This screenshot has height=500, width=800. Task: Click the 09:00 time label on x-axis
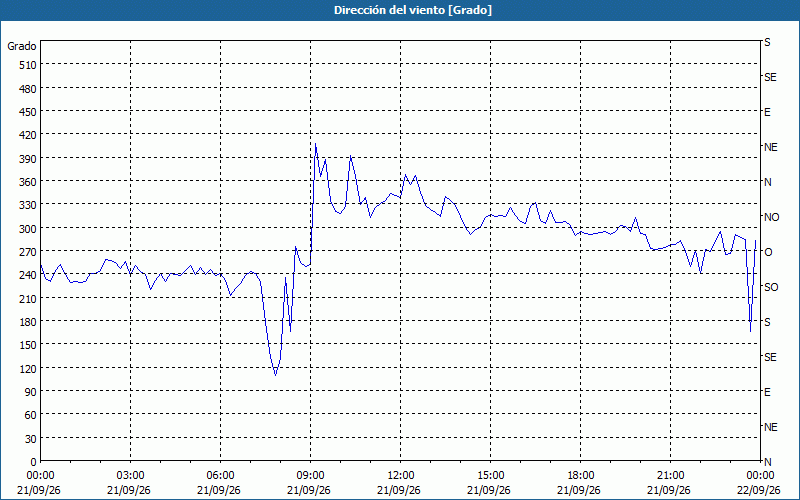[311, 476]
